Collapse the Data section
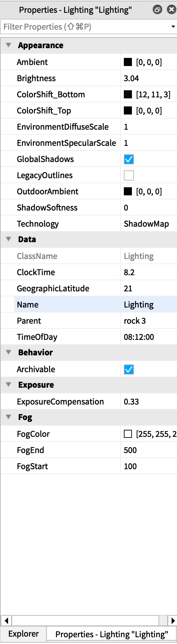Screen dimensions: 177x644 9,239
